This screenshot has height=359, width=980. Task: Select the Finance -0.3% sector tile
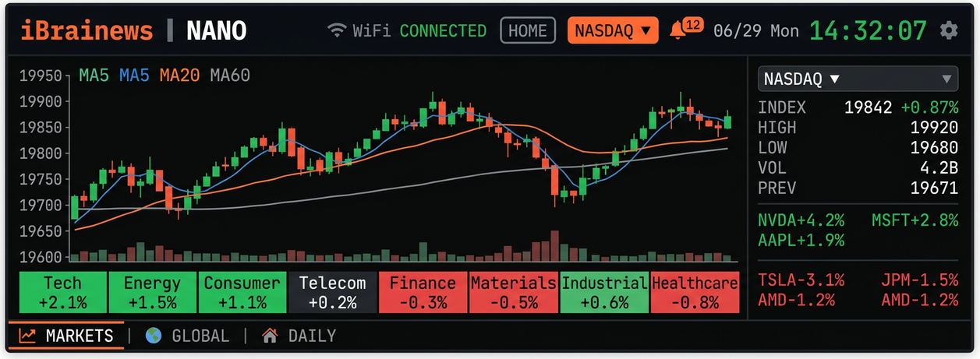(423, 293)
